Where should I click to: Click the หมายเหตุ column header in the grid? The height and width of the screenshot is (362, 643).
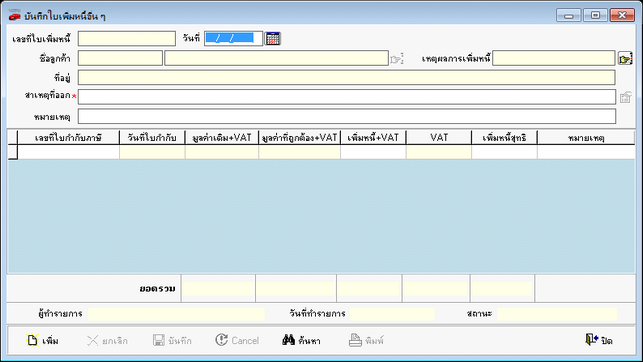(x=586, y=138)
